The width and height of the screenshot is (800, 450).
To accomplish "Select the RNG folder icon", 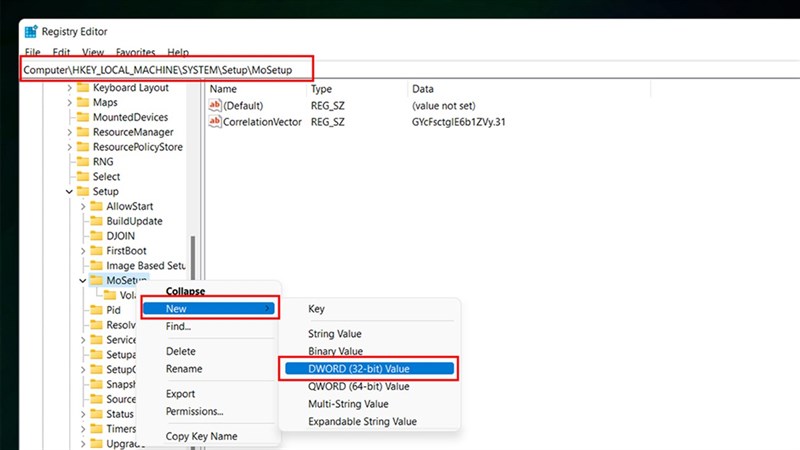I will (83, 161).
